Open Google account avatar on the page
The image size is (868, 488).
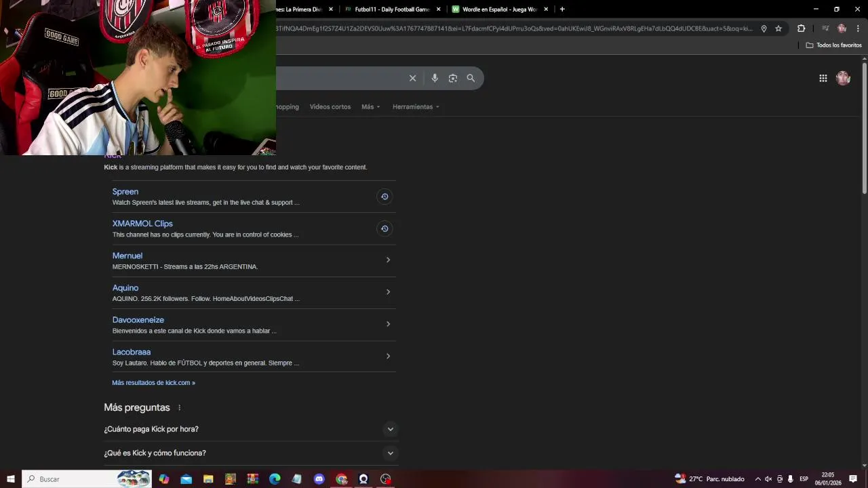(x=843, y=78)
